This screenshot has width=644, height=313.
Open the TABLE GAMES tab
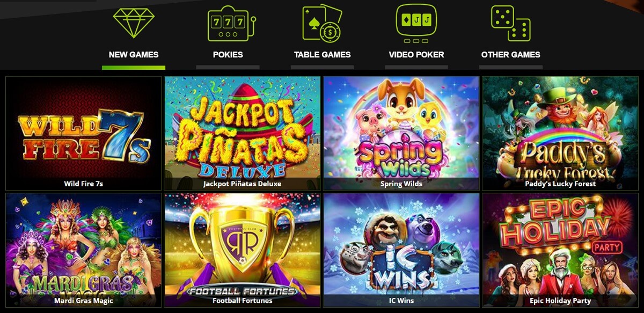[322, 54]
